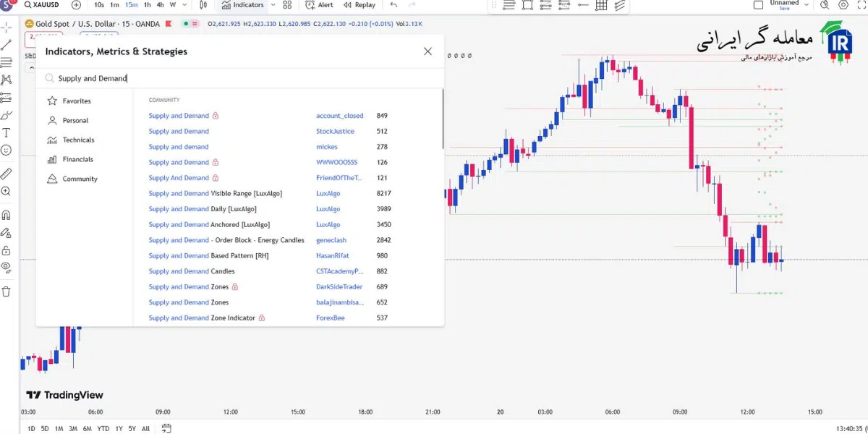
Task: Expand the Unnamed layout dropdown arrow
Action: coord(807,5)
